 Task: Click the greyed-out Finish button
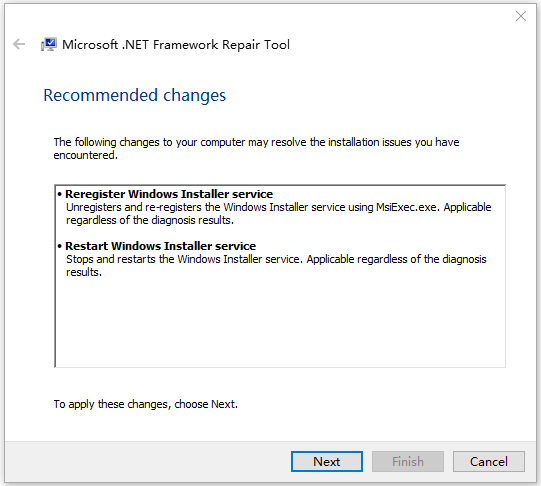coord(407,461)
